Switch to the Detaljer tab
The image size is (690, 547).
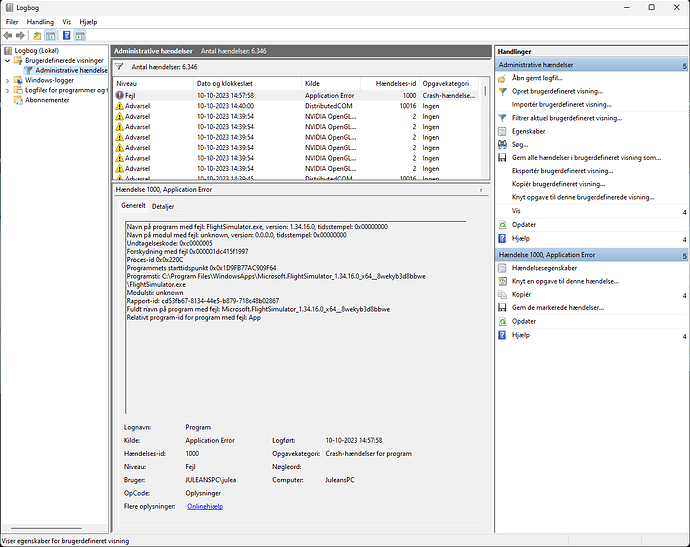163,206
